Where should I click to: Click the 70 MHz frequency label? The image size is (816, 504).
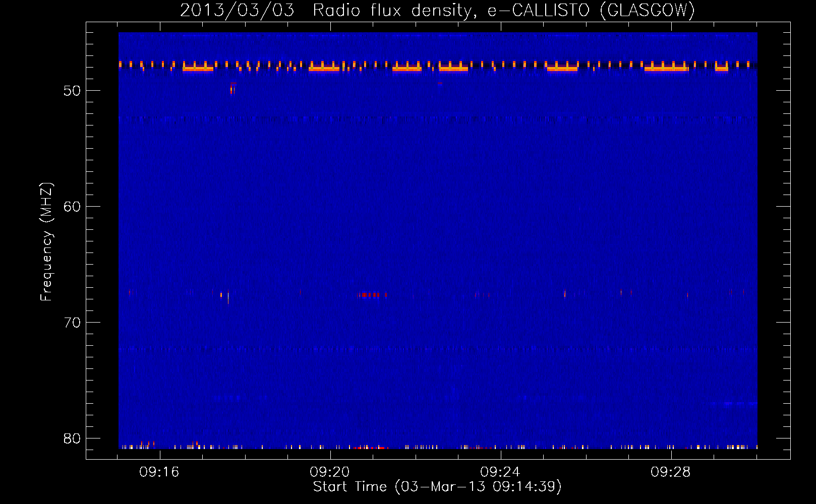point(72,323)
